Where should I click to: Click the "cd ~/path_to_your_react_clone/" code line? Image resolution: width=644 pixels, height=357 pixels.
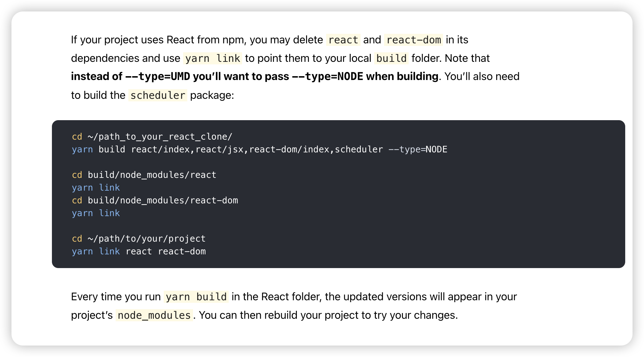point(152,137)
